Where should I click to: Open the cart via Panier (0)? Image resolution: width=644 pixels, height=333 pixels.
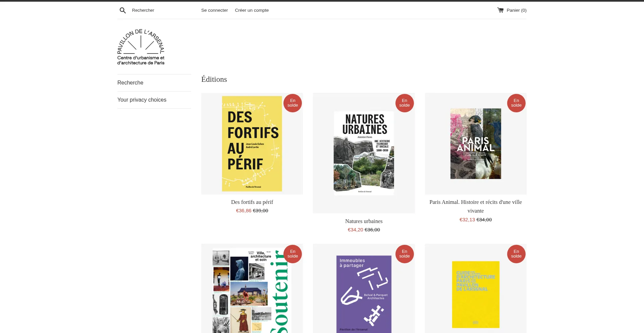[516, 10]
